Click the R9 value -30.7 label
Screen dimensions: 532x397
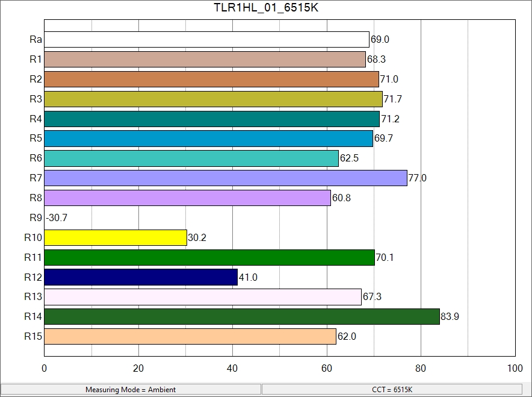[56, 218]
